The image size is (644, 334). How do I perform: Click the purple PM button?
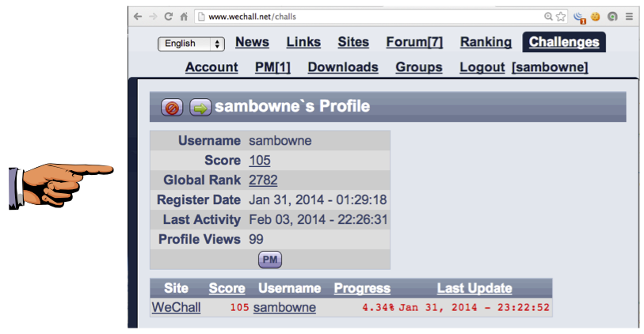[x=270, y=260]
